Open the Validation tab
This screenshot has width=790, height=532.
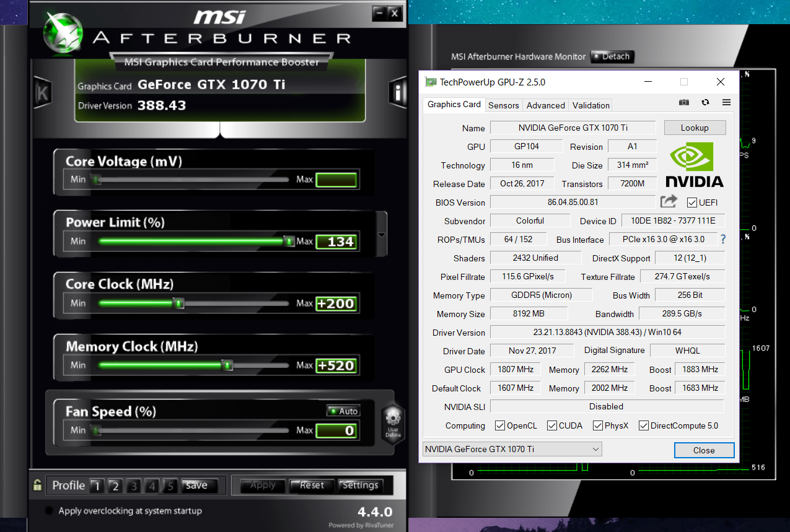click(x=591, y=105)
